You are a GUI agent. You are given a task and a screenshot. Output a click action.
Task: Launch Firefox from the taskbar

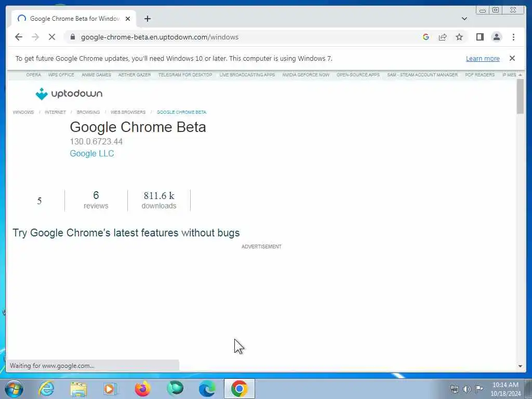coord(142,389)
